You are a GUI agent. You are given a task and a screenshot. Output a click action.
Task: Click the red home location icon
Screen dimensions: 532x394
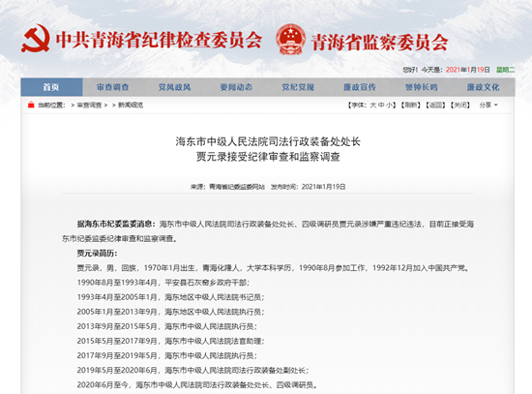point(31,105)
